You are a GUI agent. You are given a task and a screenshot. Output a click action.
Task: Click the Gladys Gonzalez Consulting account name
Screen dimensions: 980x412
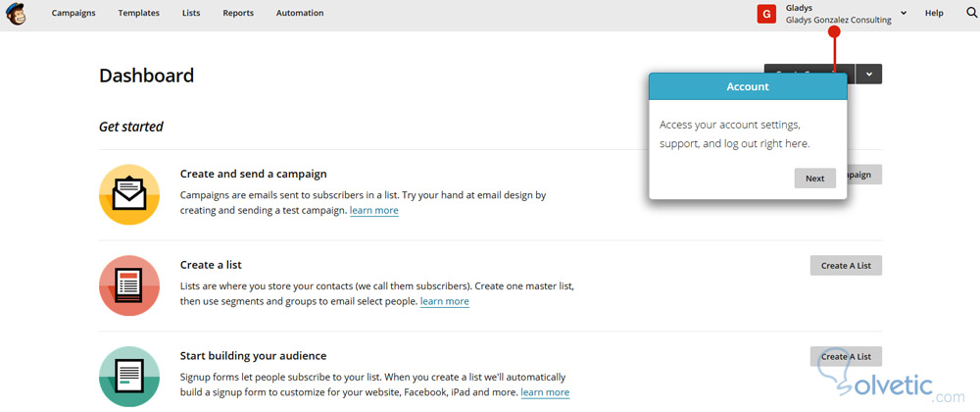pyautogui.click(x=839, y=20)
